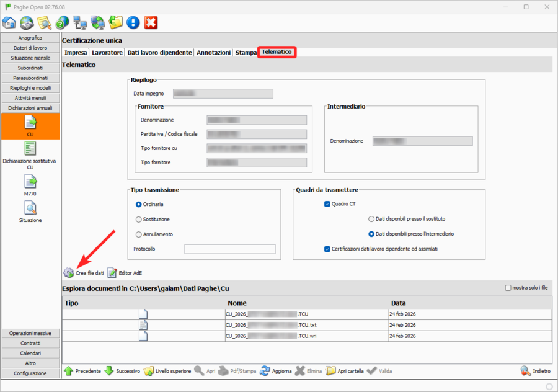Expand the Operazioni massive sidebar section
The width and height of the screenshot is (558, 392).
pos(30,333)
